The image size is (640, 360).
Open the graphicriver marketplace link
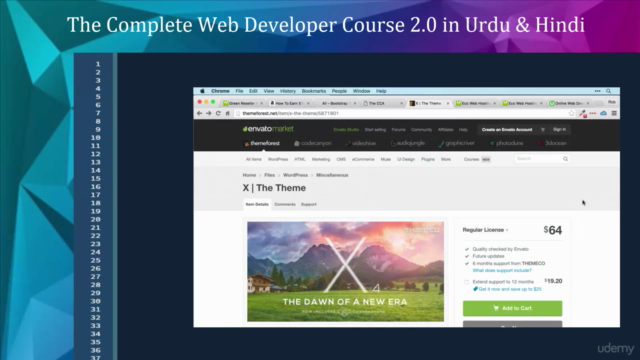[x=456, y=143]
